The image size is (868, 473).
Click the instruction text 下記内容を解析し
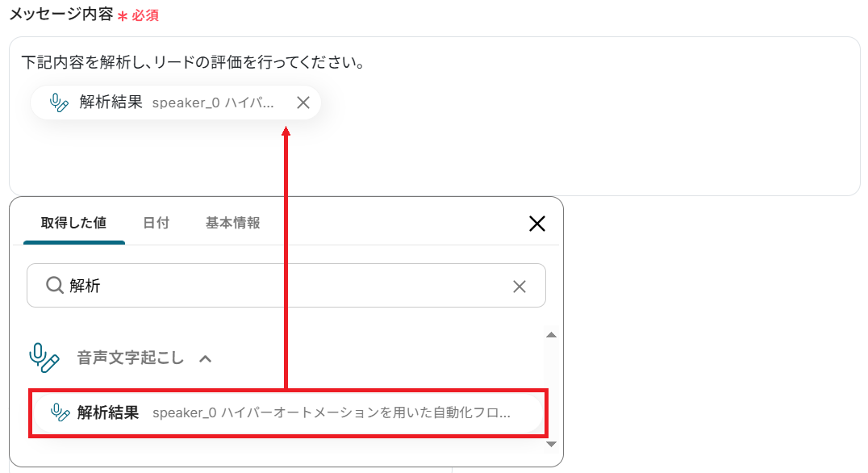[86, 62]
